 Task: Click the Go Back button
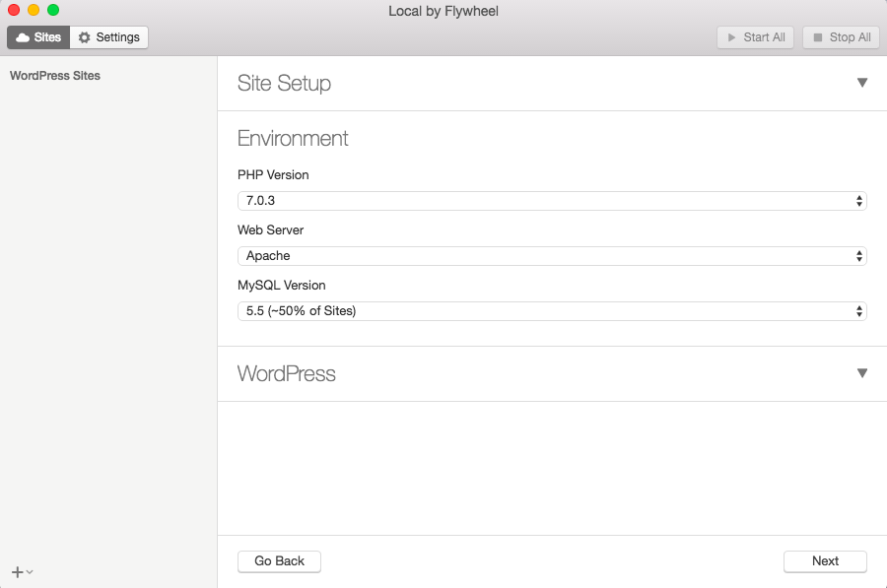280,561
